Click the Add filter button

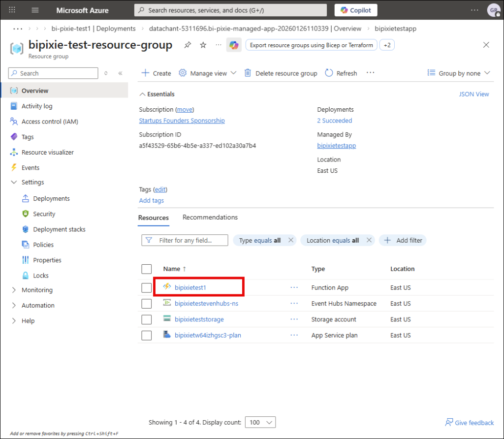point(403,240)
